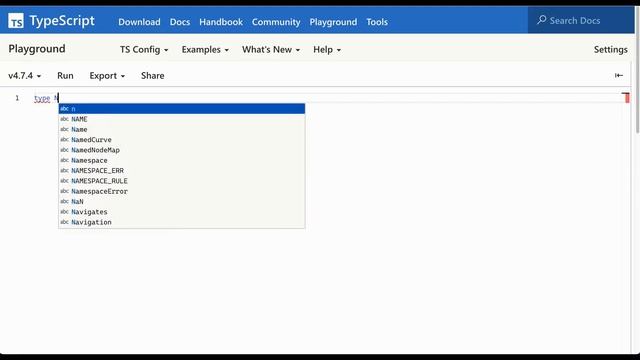Image resolution: width=640 pixels, height=360 pixels.
Task: Click the red error marker in the editor gutter
Action: click(627, 98)
